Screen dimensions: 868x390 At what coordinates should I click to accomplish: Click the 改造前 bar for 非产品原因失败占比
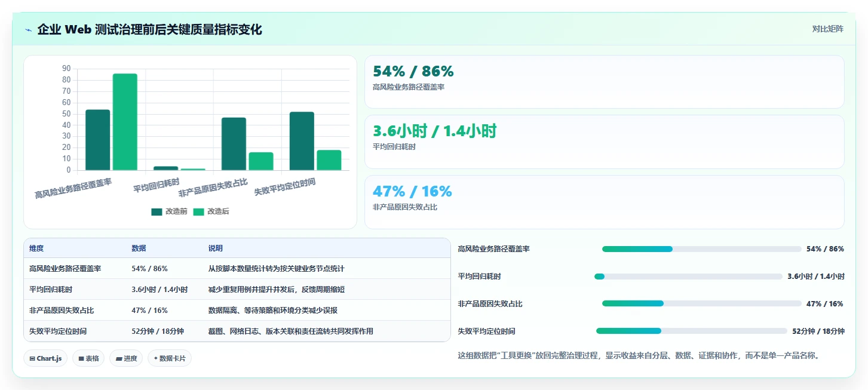pos(234,144)
